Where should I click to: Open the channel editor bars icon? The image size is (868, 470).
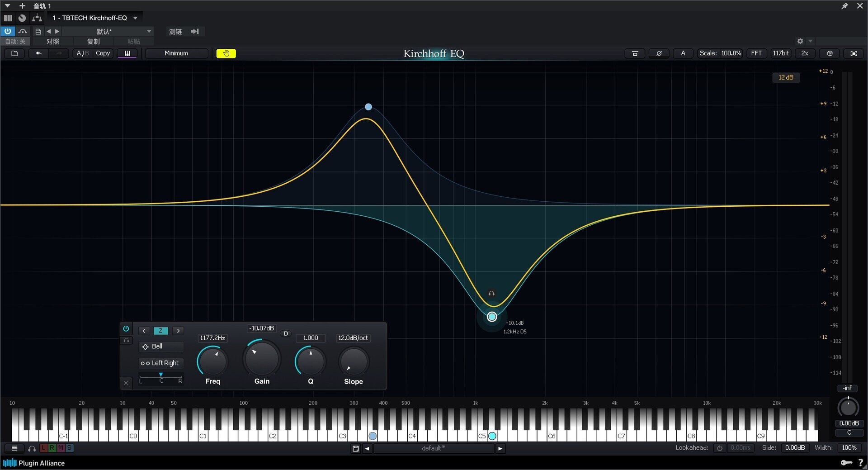point(8,18)
